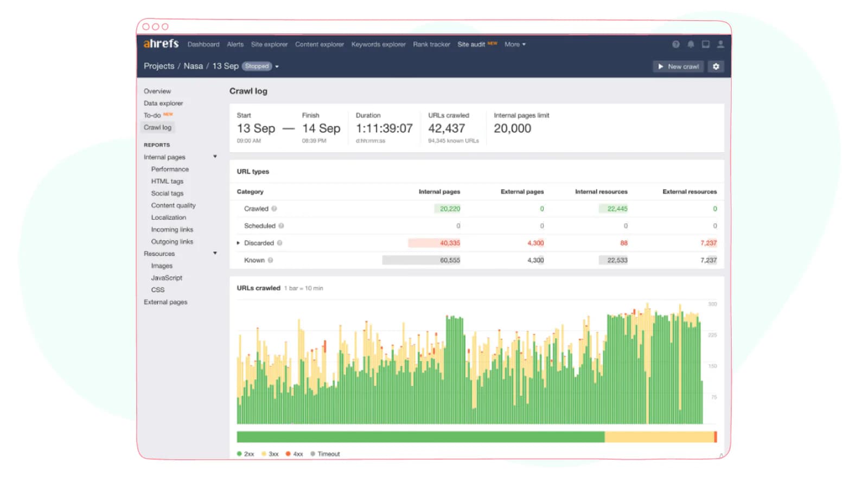Expand the Discarded row
The width and height of the screenshot is (868, 477).
pos(238,243)
